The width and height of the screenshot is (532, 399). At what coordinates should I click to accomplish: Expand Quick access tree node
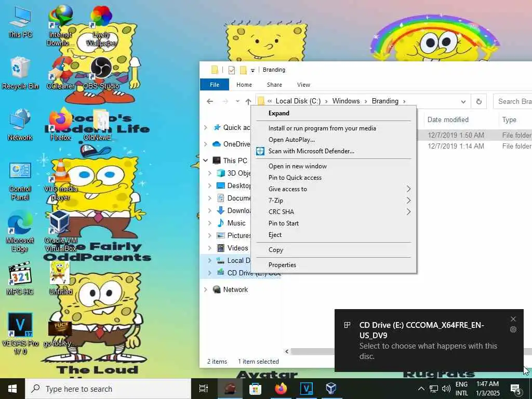206,128
